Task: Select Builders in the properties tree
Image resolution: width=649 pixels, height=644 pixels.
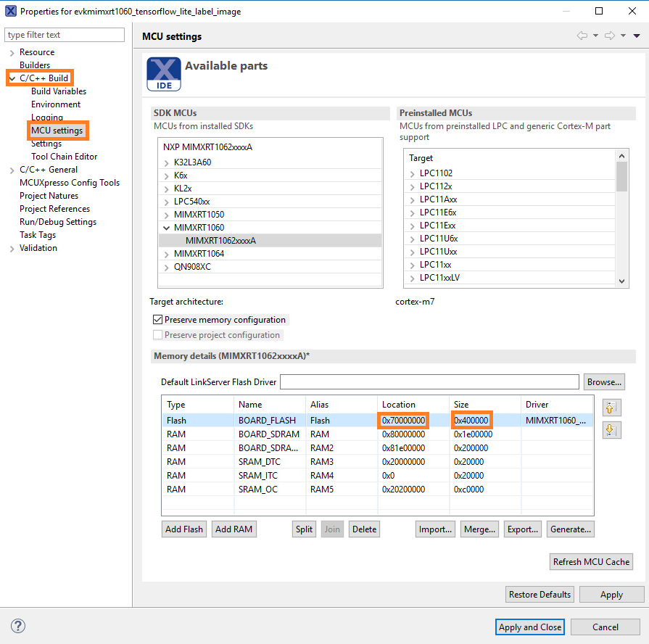Action: (35, 65)
